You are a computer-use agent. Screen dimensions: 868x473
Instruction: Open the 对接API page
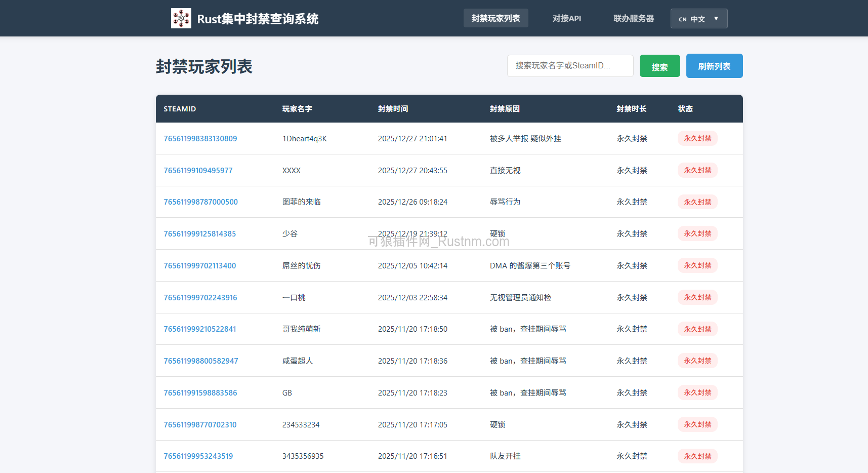567,18
